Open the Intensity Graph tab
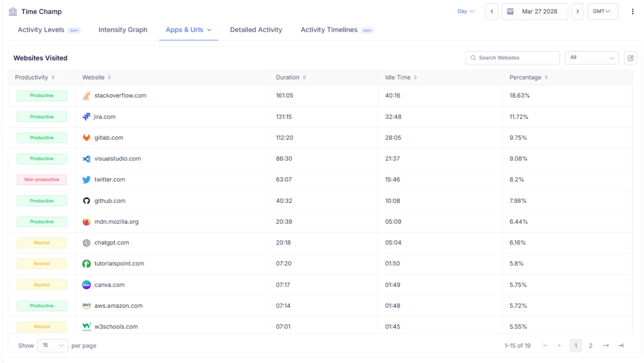The height and width of the screenshot is (363, 644). 123,30
